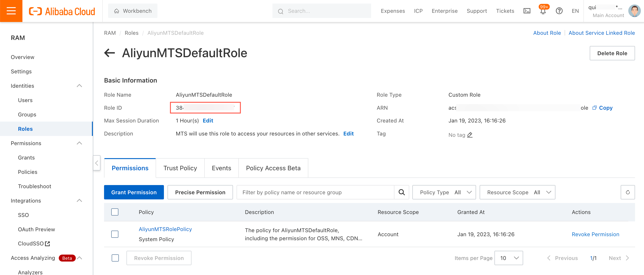Open the Events tab

(221, 168)
